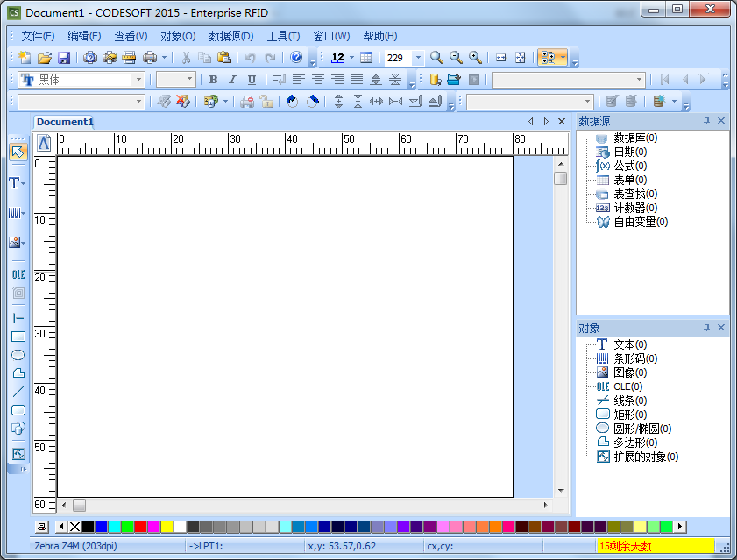Close the Document1 tab with X
The height and width of the screenshot is (560, 737).
(561, 121)
